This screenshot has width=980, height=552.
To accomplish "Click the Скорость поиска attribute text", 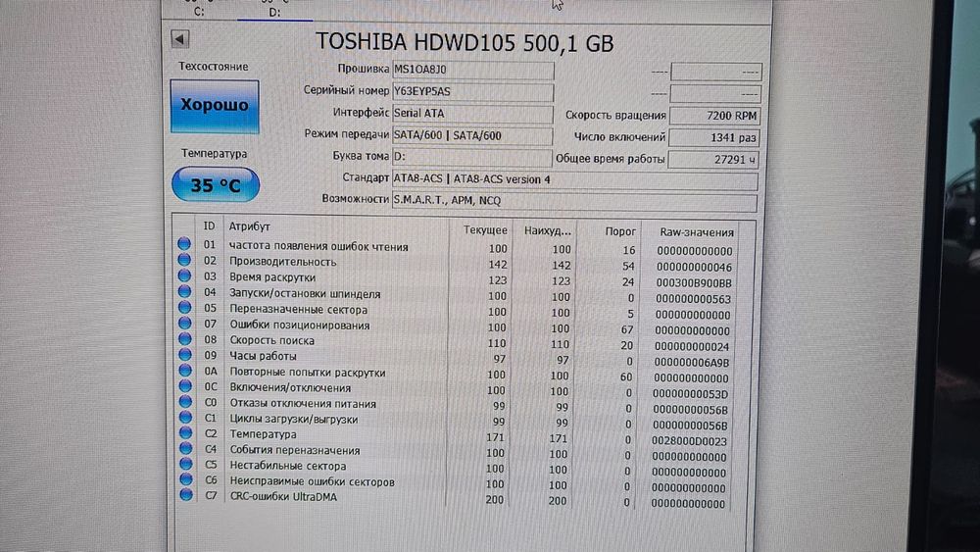I will click(271, 340).
